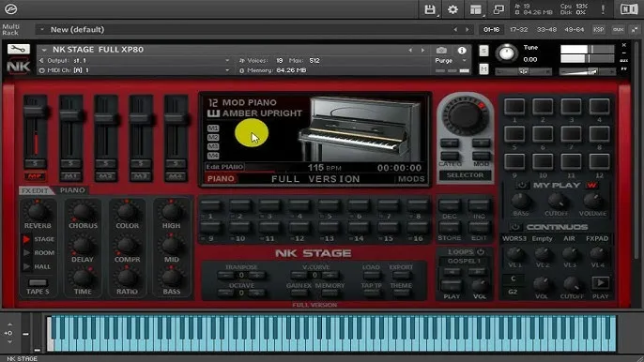Click the exclamation panic icon
Screen dimensions: 644x362
(603, 9)
